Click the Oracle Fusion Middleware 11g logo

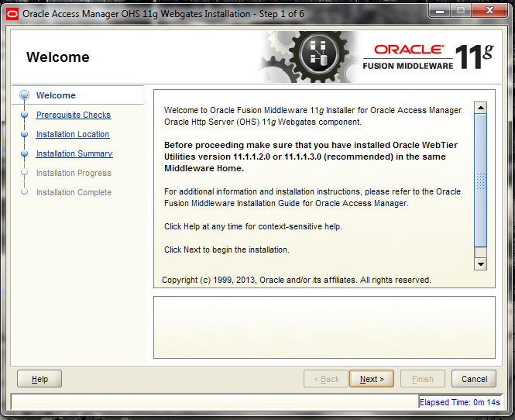click(x=428, y=57)
